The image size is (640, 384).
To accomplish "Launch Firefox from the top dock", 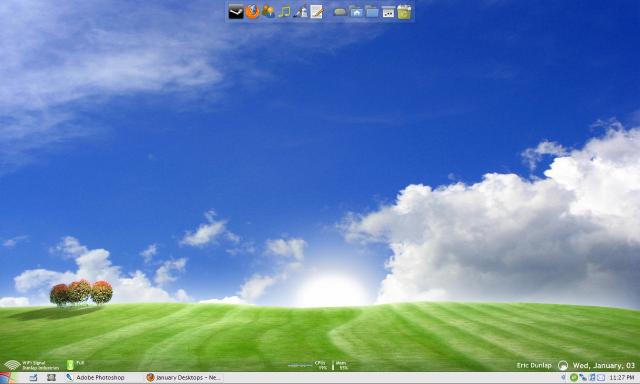I will (x=252, y=11).
